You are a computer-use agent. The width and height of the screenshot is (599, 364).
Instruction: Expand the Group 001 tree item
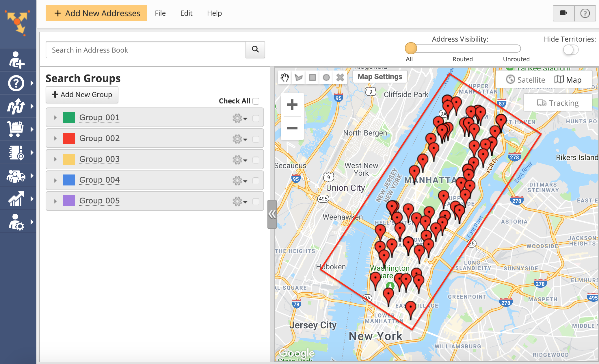coord(55,118)
